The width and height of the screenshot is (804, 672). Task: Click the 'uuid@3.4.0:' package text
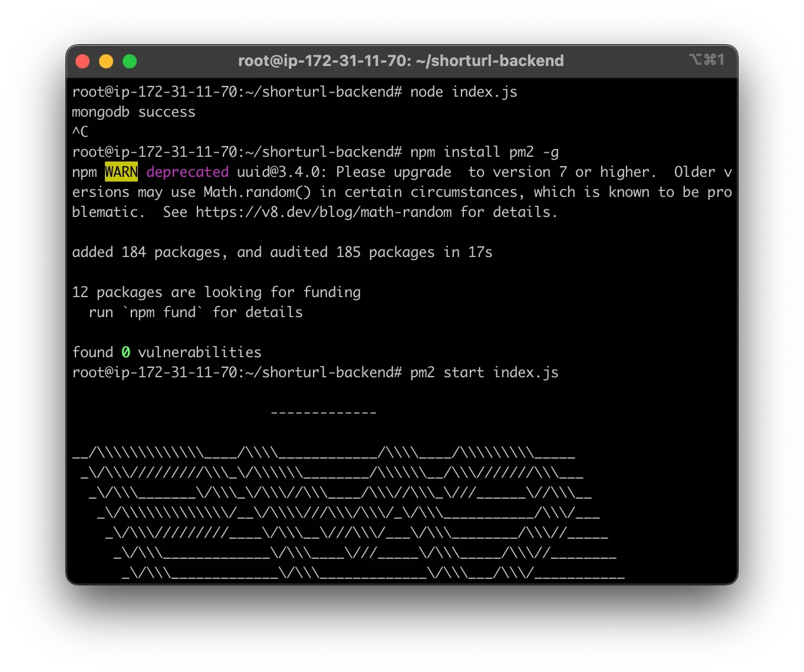[282, 172]
